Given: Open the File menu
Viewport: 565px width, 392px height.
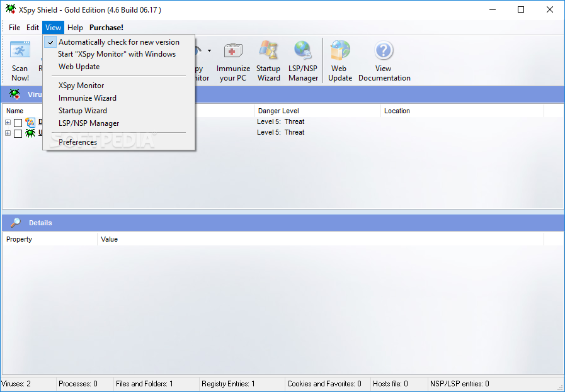Looking at the screenshot, I should [x=14, y=27].
